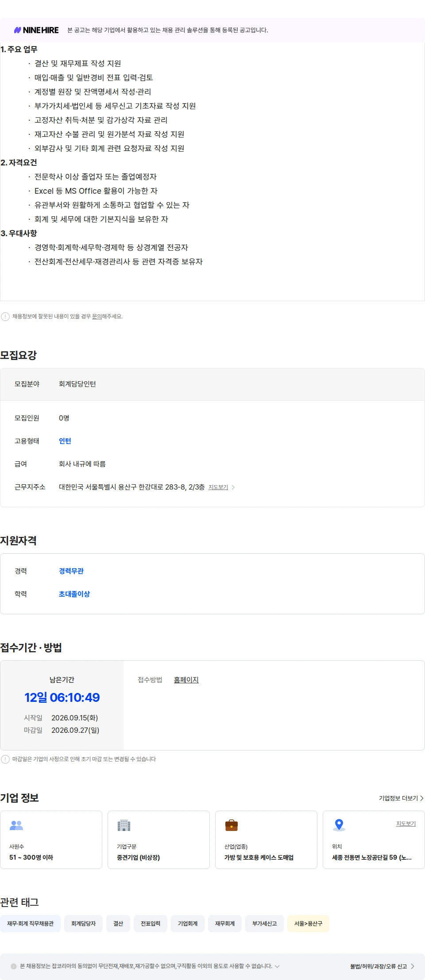This screenshot has width=425, height=980.
Task: Click the 회계담당인턴 recruitment field text
Action: point(77,384)
